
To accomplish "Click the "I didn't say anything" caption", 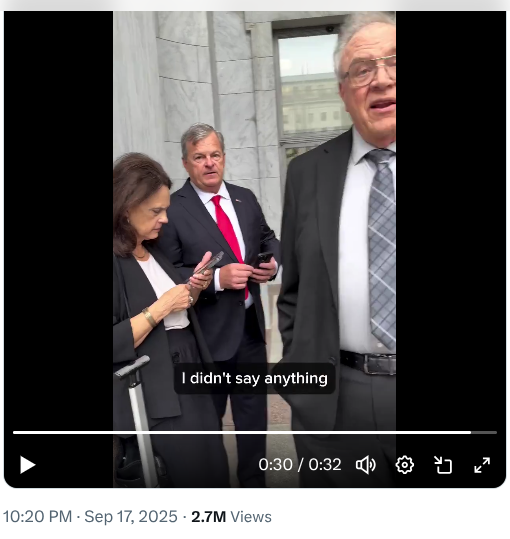I will point(254,378).
